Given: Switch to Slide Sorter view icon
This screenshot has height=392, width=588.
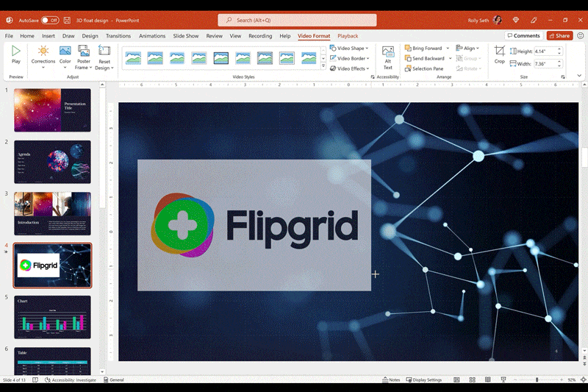Looking at the screenshot, I should [472, 379].
